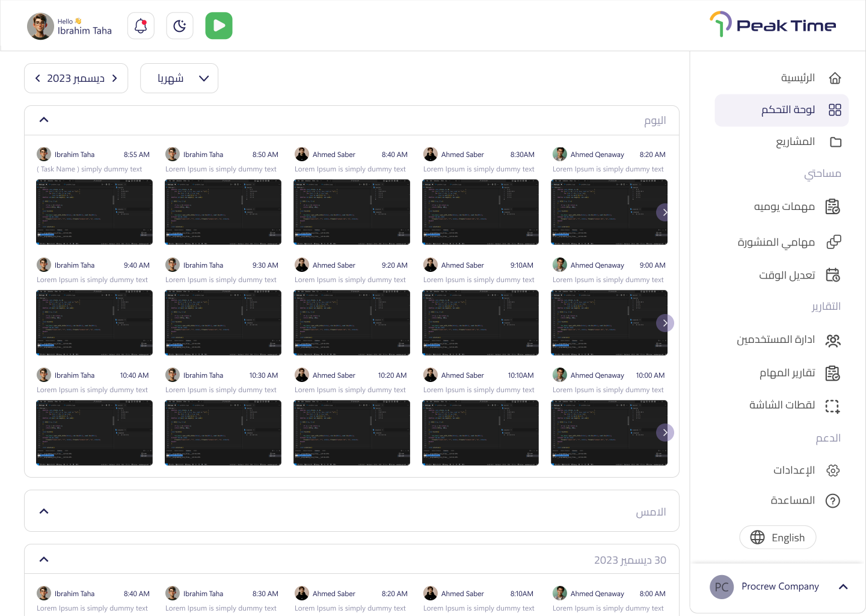
Task: Open Ibrahim Taha's 8:55 AM screenshot thumbnail
Action: tap(94, 212)
